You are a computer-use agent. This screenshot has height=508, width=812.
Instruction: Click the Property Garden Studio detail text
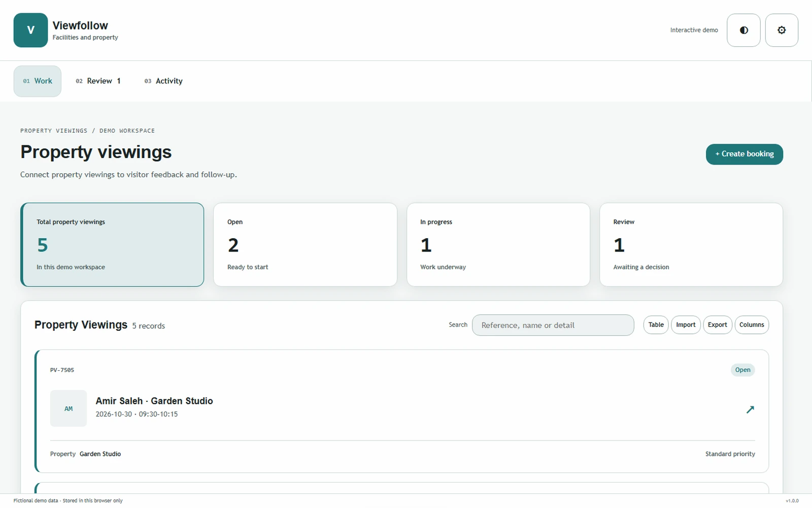click(85, 454)
